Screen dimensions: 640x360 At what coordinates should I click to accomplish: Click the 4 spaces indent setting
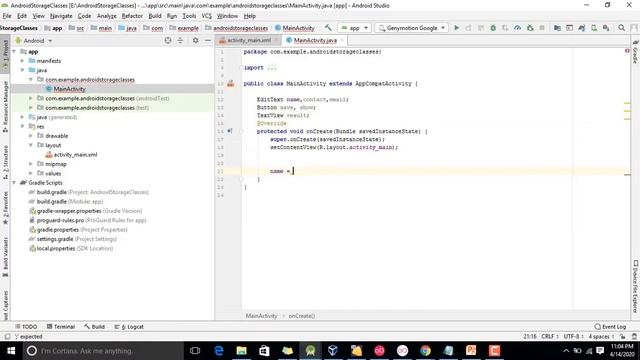click(601, 336)
